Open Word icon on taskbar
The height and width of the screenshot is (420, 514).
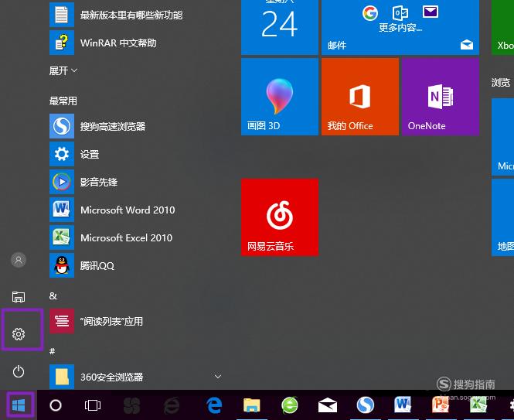(x=403, y=405)
